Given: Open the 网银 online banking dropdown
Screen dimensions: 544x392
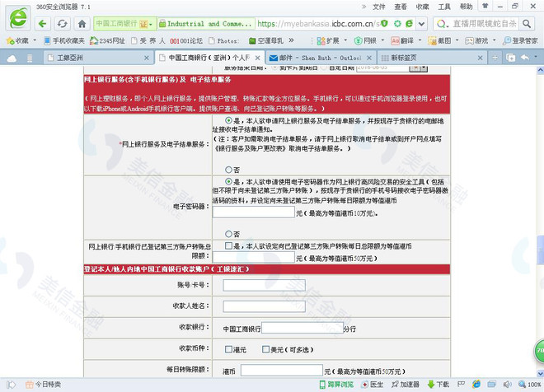Looking at the screenshot, I should pyautogui.click(x=370, y=40).
